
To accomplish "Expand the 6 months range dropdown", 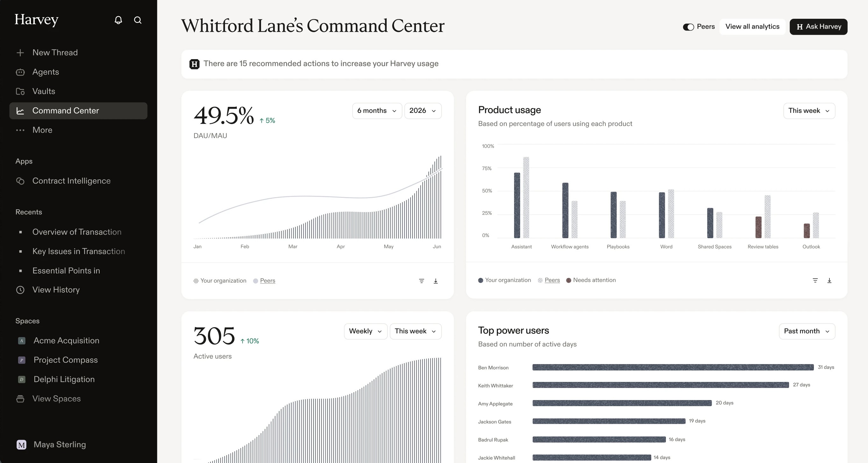I will point(377,111).
